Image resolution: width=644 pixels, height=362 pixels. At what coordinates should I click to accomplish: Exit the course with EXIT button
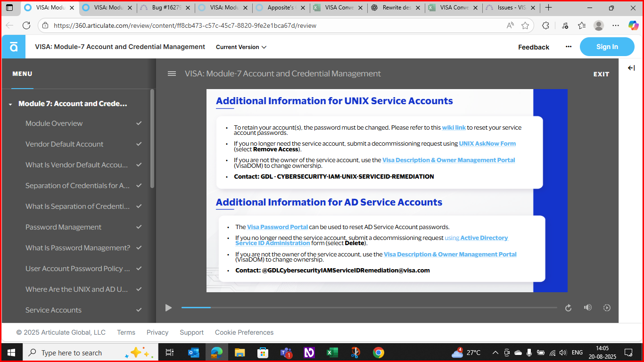click(x=601, y=74)
